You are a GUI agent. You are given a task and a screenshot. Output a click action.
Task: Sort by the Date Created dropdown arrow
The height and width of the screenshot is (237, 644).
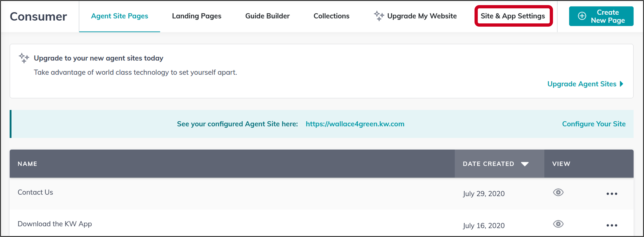(x=524, y=164)
